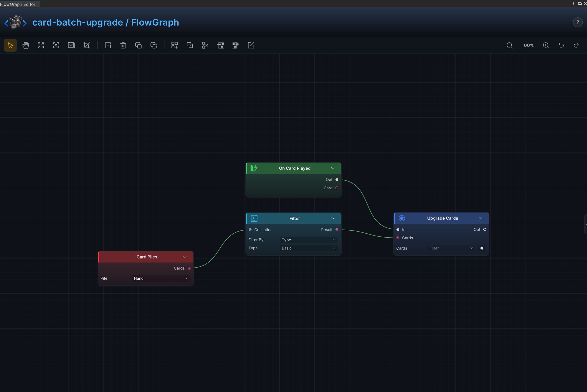
Task: Click the Upgrade Cards node icon
Action: click(x=402, y=218)
